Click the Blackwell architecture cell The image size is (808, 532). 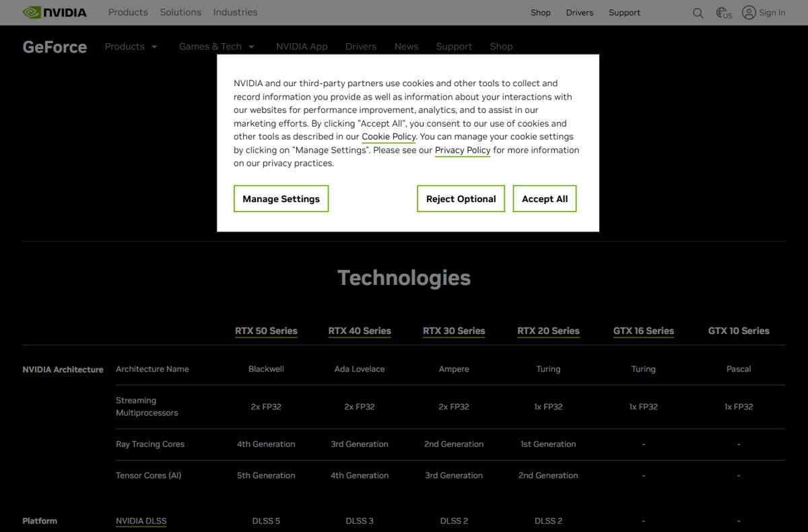[266, 369]
